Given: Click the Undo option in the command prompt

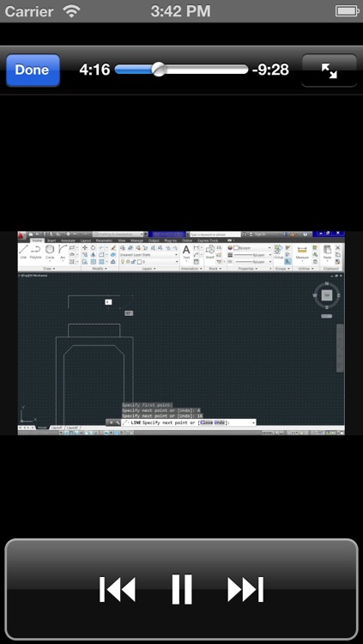Looking at the screenshot, I should [x=220, y=422].
